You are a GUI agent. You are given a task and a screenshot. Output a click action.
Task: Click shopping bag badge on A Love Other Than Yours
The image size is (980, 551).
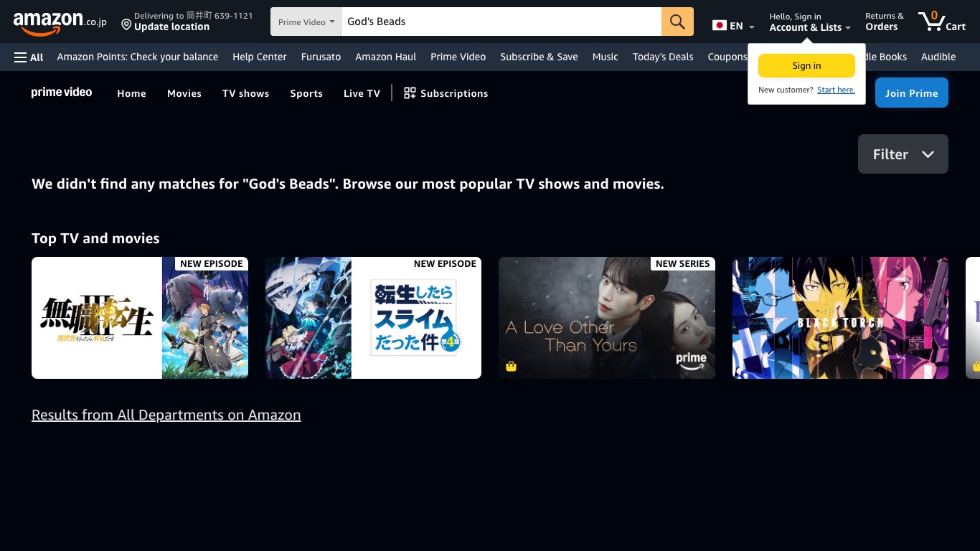click(x=511, y=367)
